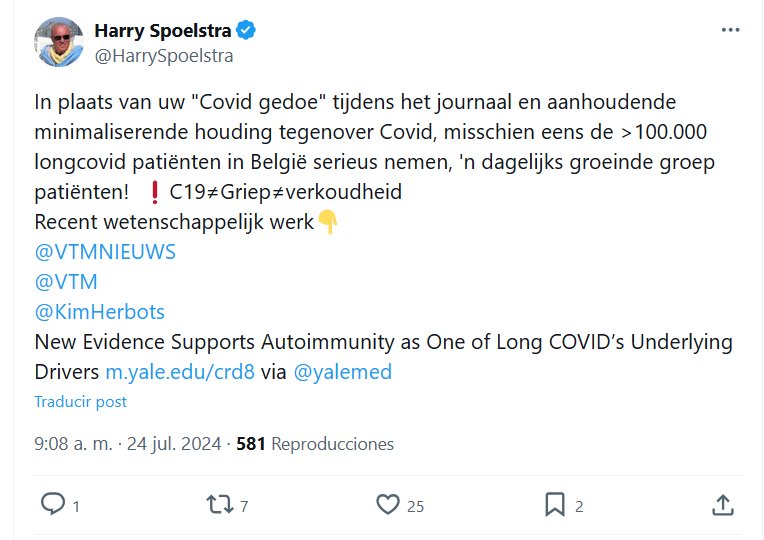Click the @HarrySpoelstra handle
764x540 pixels.
(163, 56)
